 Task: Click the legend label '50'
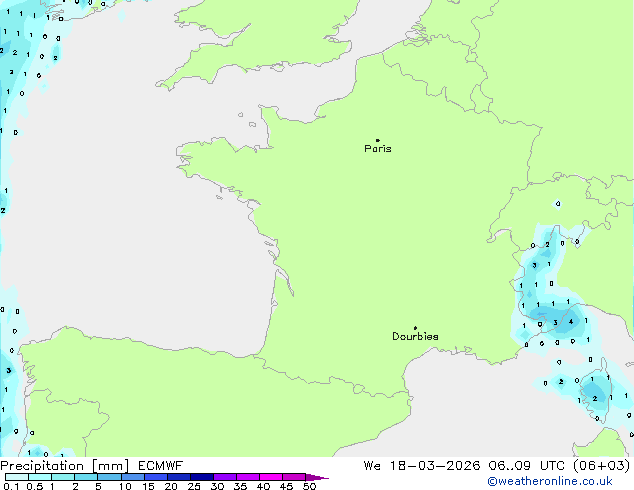pos(309,486)
